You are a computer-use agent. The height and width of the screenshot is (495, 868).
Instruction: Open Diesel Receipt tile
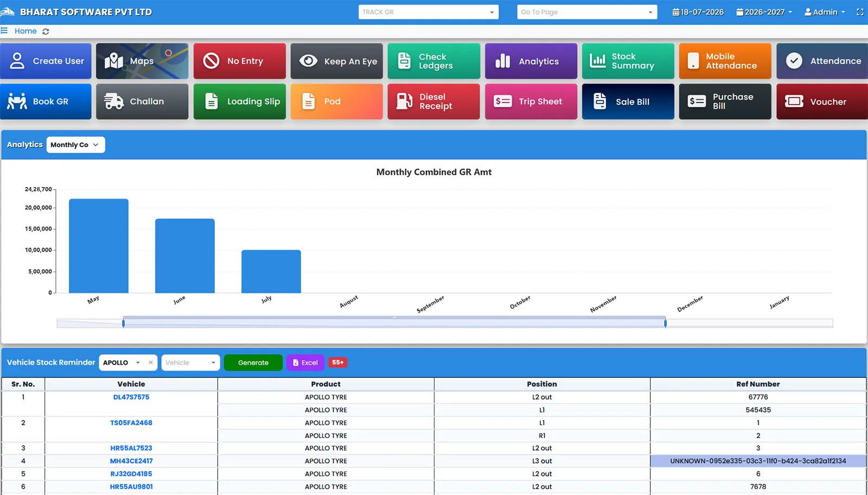(x=433, y=101)
